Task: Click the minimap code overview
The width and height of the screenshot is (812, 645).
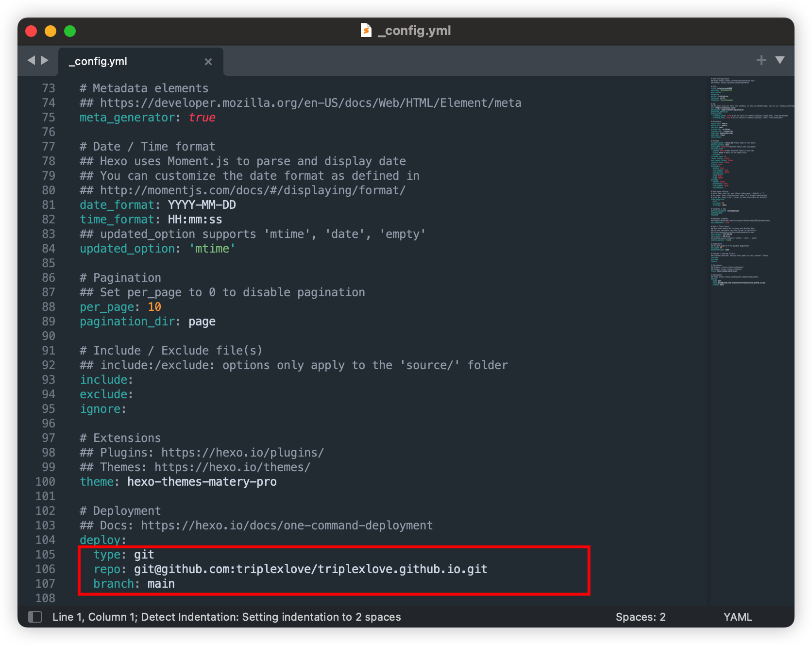Action: pyautogui.click(x=752, y=182)
